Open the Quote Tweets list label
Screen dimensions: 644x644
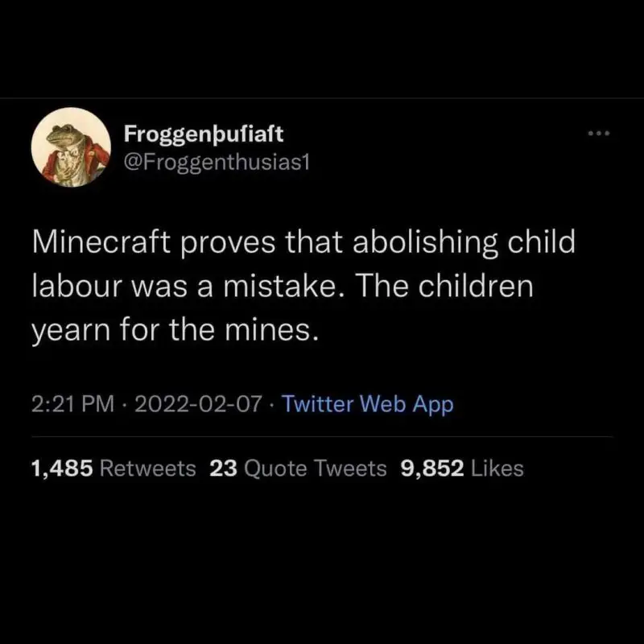[x=315, y=468]
